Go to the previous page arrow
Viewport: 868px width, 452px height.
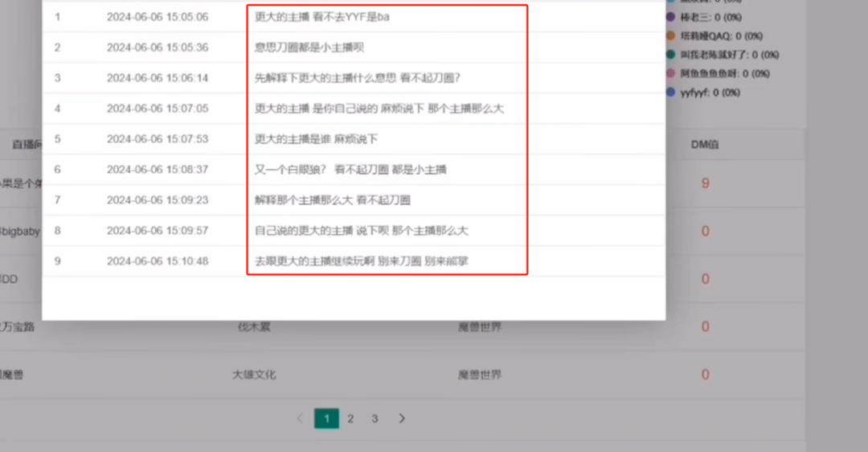tap(300, 419)
